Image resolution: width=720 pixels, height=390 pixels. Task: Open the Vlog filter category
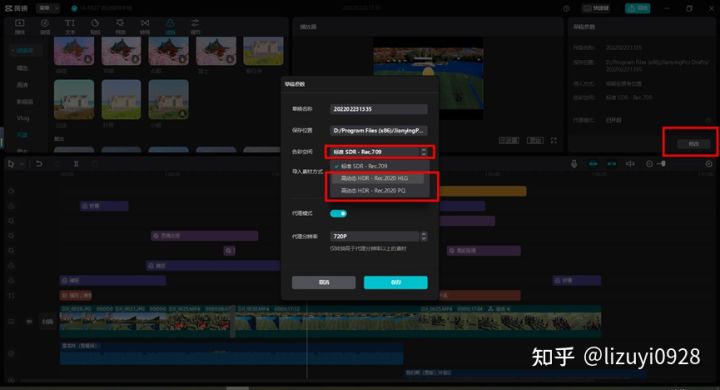(x=23, y=118)
